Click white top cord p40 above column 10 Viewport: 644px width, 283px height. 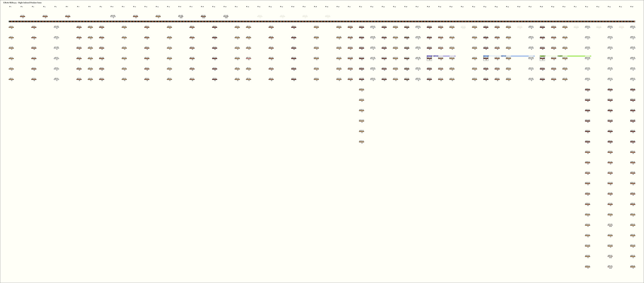113,16
